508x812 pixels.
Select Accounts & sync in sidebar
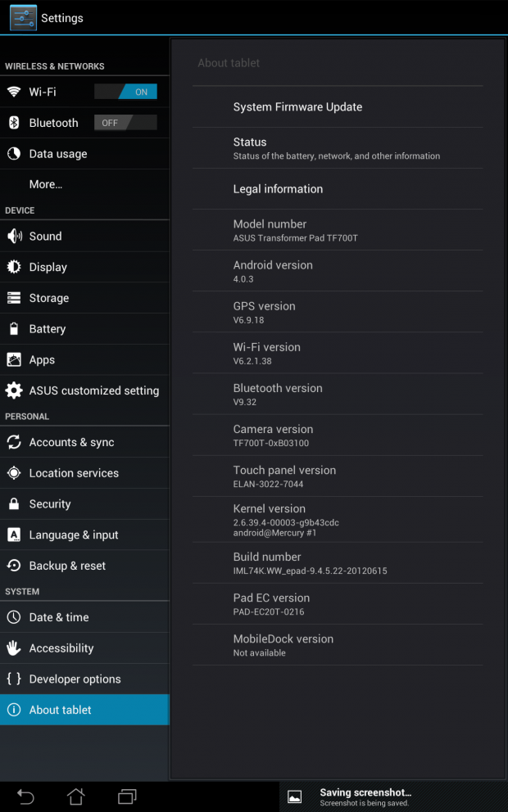pyautogui.click(x=71, y=442)
